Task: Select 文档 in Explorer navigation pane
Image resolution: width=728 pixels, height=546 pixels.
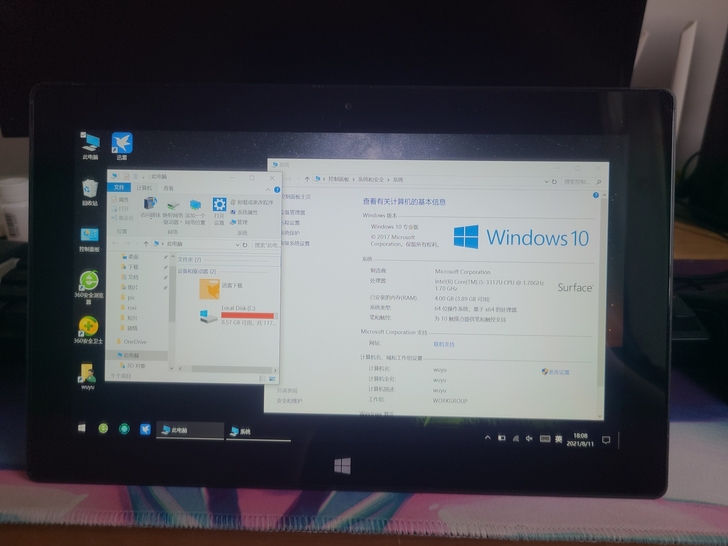Action: [130, 277]
